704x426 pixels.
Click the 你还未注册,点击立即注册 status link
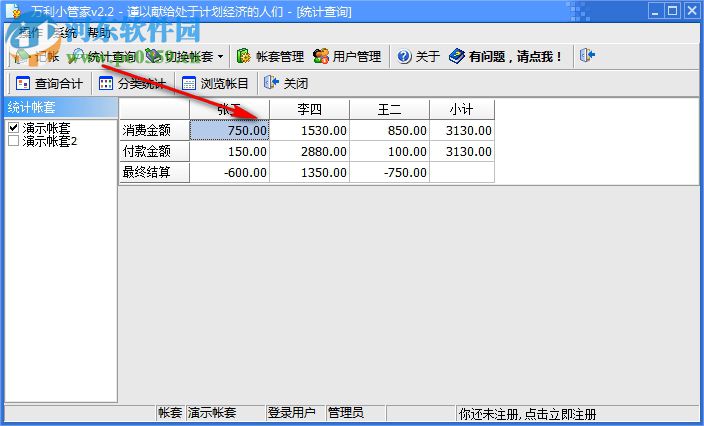(528, 414)
